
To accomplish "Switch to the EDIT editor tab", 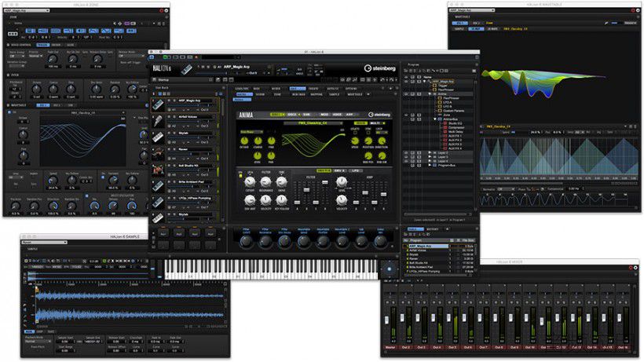I will tap(298, 89).
